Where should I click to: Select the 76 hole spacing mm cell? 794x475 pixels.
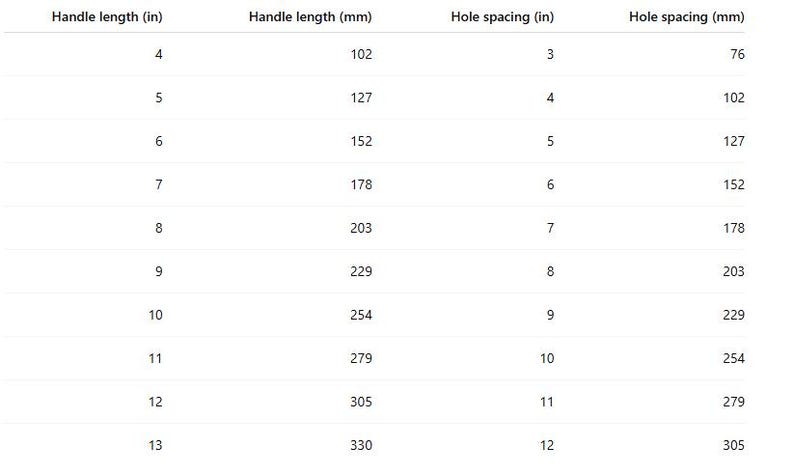click(737, 54)
